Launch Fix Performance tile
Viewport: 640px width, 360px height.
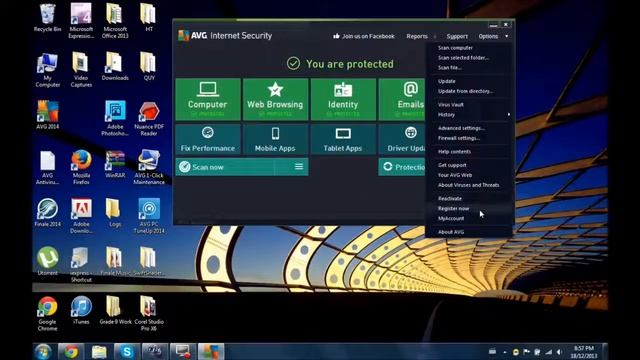[208, 140]
